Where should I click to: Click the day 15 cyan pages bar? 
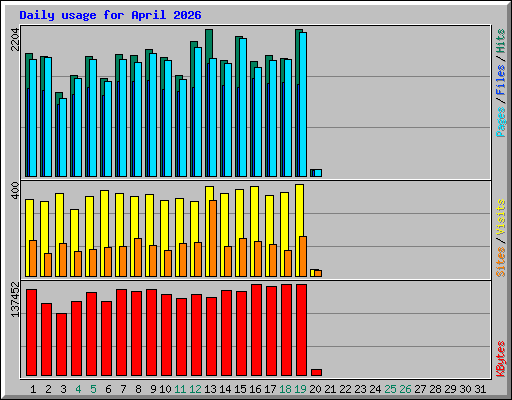[x=243, y=107]
